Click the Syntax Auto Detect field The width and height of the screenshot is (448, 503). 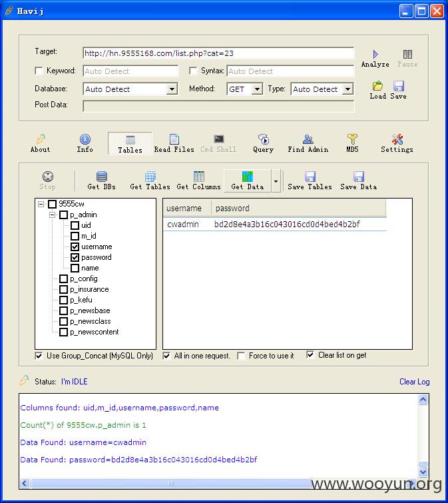(x=290, y=71)
